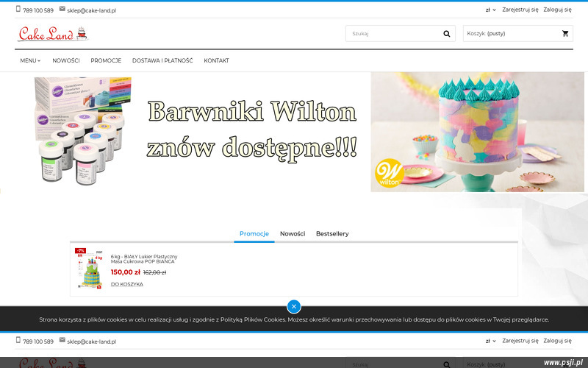Click the magnifier search icon in the header
This screenshot has height=368, width=588.
pos(447,33)
